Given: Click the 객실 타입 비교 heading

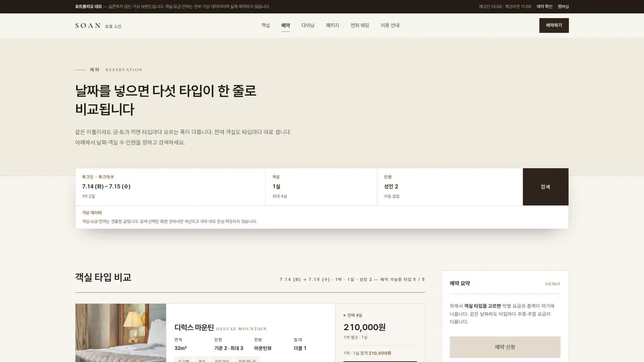Looking at the screenshot, I should coord(103,277).
